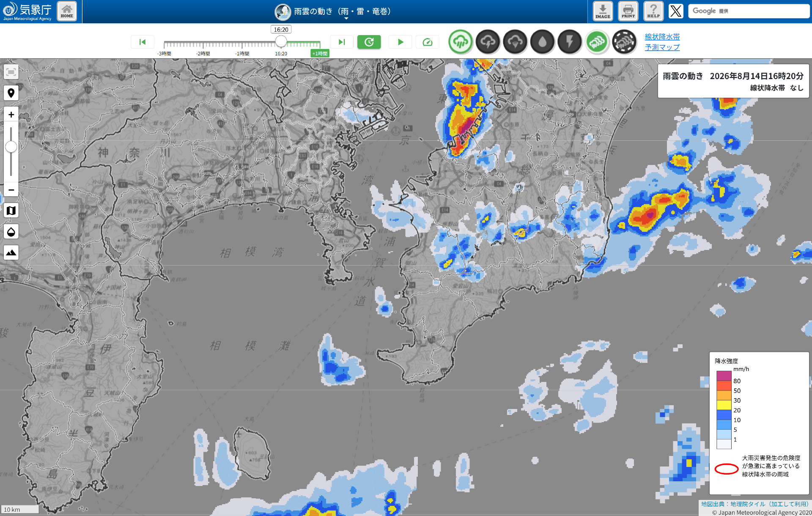Viewport: 812px width, 516px height.
Task: Click the Japan Meteorological Agency logo
Action: 27,11
